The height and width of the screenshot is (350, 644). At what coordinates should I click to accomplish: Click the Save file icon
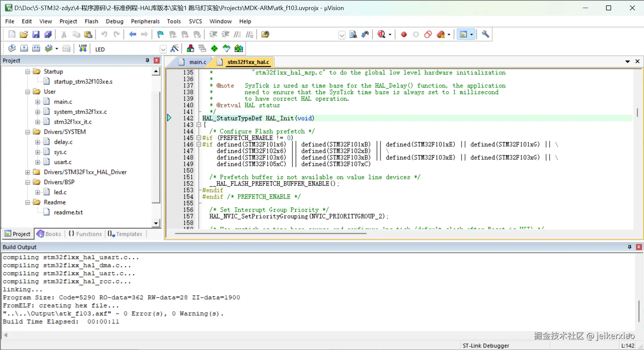click(36, 35)
